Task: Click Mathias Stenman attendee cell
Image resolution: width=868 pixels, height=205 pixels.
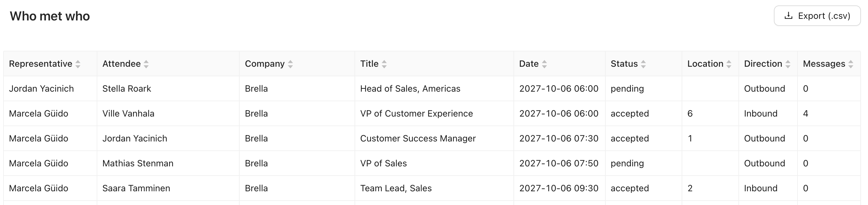Action: tap(168, 163)
